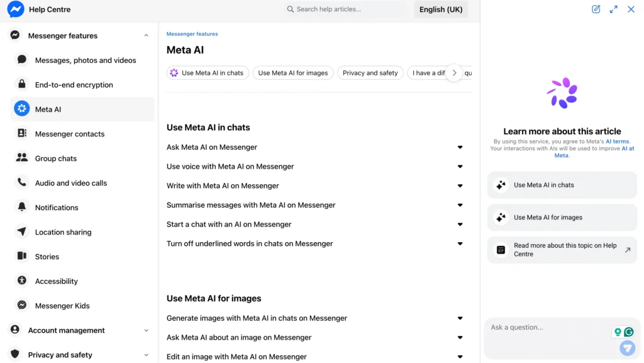Click the Privacy and safety shield icon

click(x=15, y=354)
